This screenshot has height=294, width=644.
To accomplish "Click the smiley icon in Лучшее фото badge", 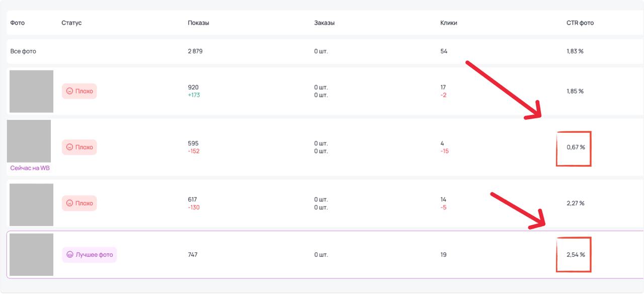I will point(69,255).
